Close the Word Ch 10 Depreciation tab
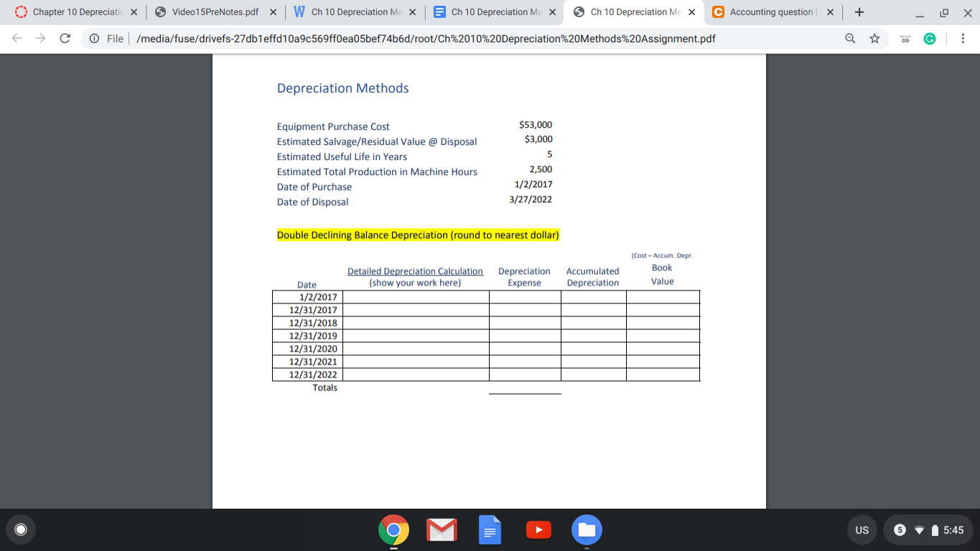The width and height of the screenshot is (980, 551). [x=412, y=12]
